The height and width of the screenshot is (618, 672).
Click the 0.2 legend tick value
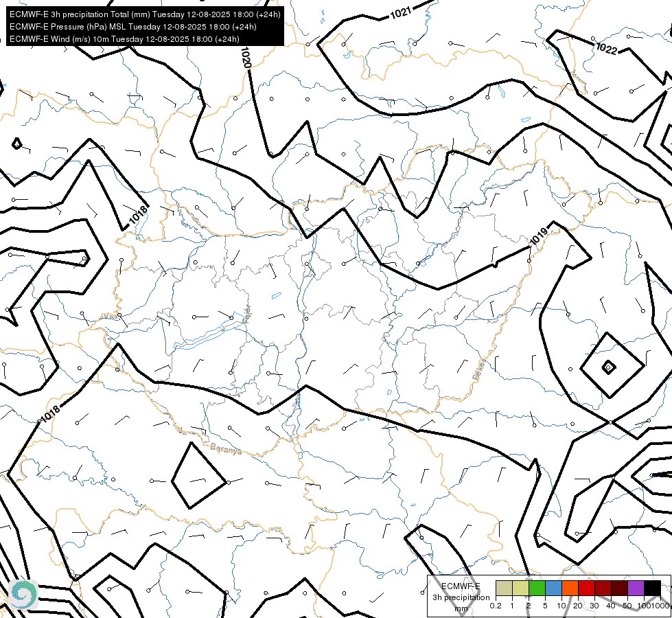496,606
